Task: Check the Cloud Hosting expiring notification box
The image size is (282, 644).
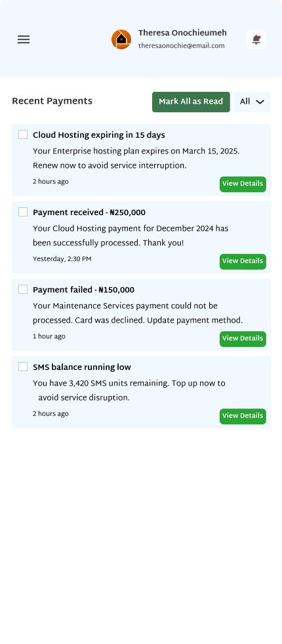Action: [x=23, y=134]
